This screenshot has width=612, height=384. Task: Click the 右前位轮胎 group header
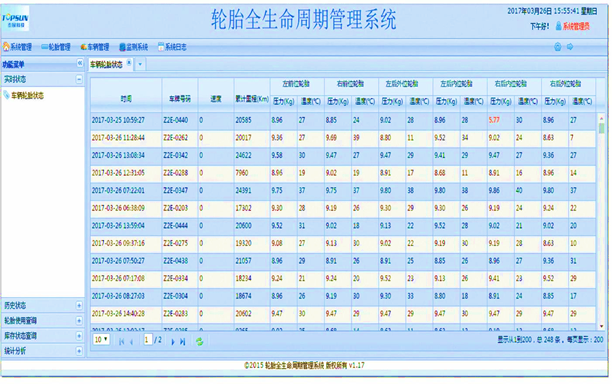click(x=351, y=84)
